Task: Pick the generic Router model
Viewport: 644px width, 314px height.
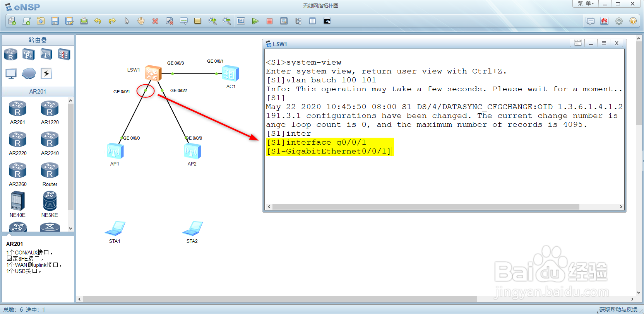Action: click(x=50, y=174)
